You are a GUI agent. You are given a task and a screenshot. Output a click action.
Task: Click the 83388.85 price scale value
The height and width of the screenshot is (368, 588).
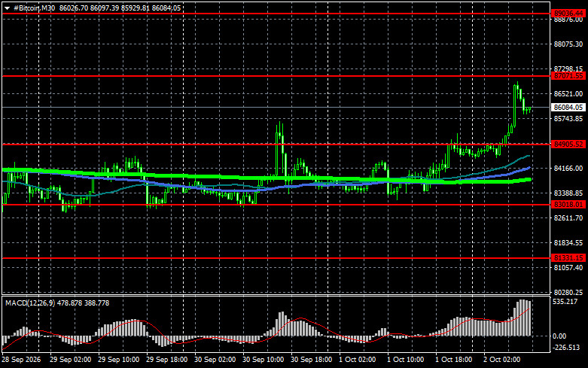[568, 193]
